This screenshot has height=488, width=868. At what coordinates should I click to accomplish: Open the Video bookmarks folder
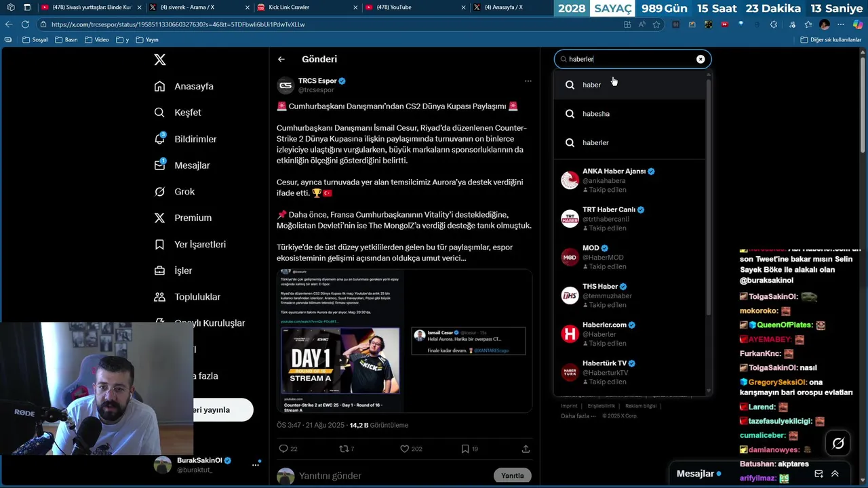coord(96,40)
